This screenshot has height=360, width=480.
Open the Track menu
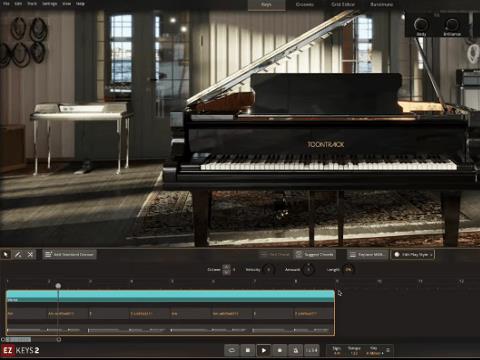(x=32, y=4)
